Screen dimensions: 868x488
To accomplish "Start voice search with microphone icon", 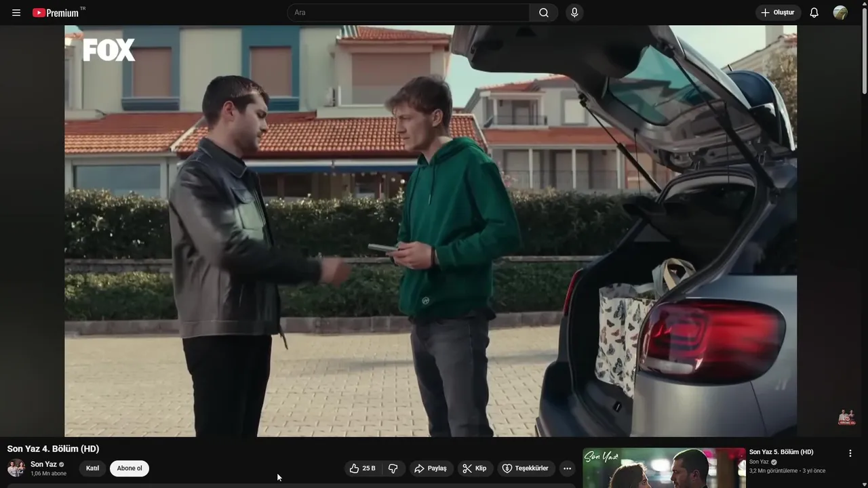I will (574, 13).
